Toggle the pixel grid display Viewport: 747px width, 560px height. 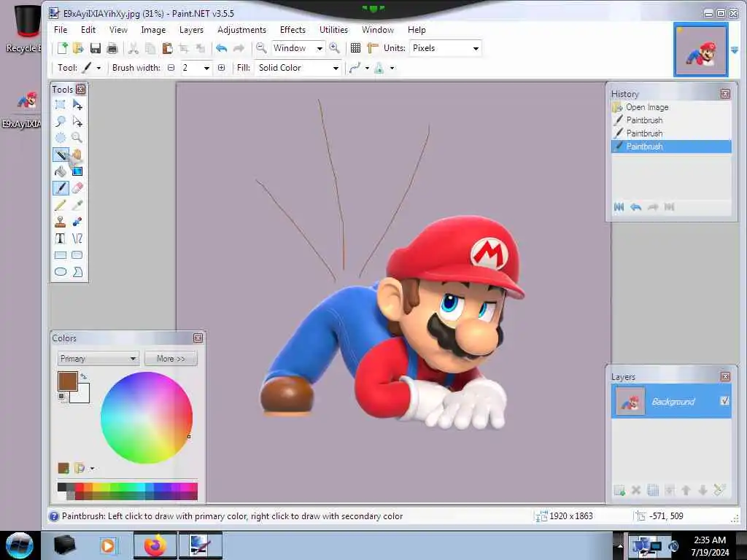point(355,48)
